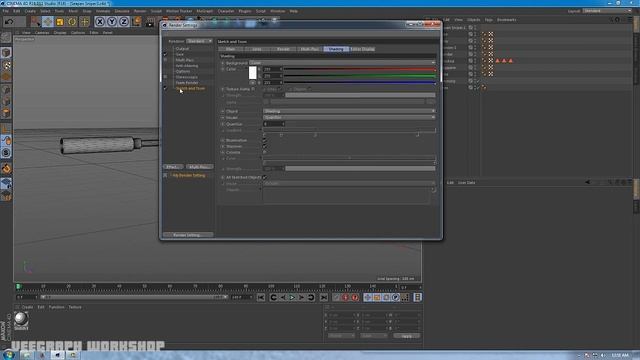Toggle Autokeying button in timeline
The height and width of the screenshot is (360, 640).
click(346, 298)
